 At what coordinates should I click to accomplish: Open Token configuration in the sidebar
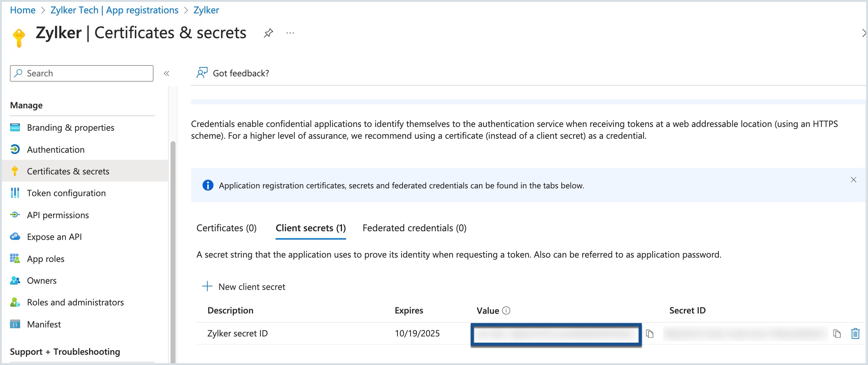click(x=66, y=193)
